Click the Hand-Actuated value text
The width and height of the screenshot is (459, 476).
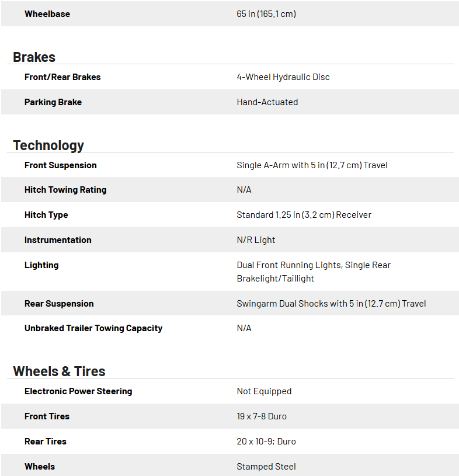[x=267, y=102]
